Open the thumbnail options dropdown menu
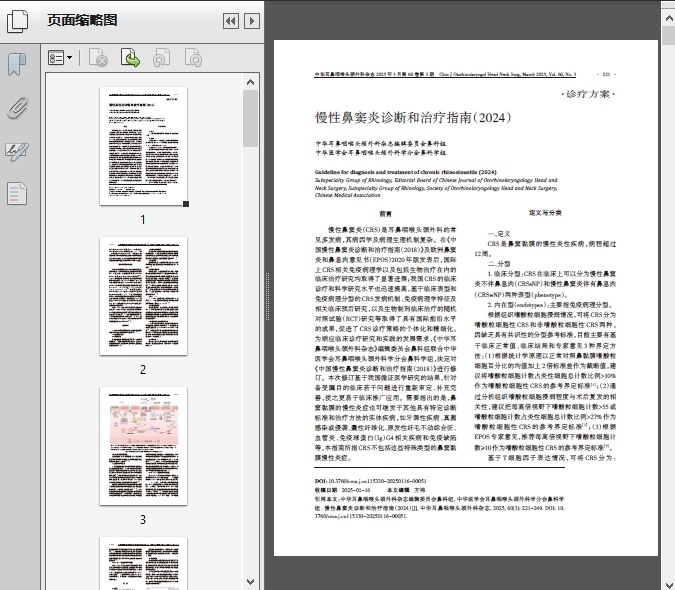This screenshot has width=675, height=590. [x=61, y=59]
